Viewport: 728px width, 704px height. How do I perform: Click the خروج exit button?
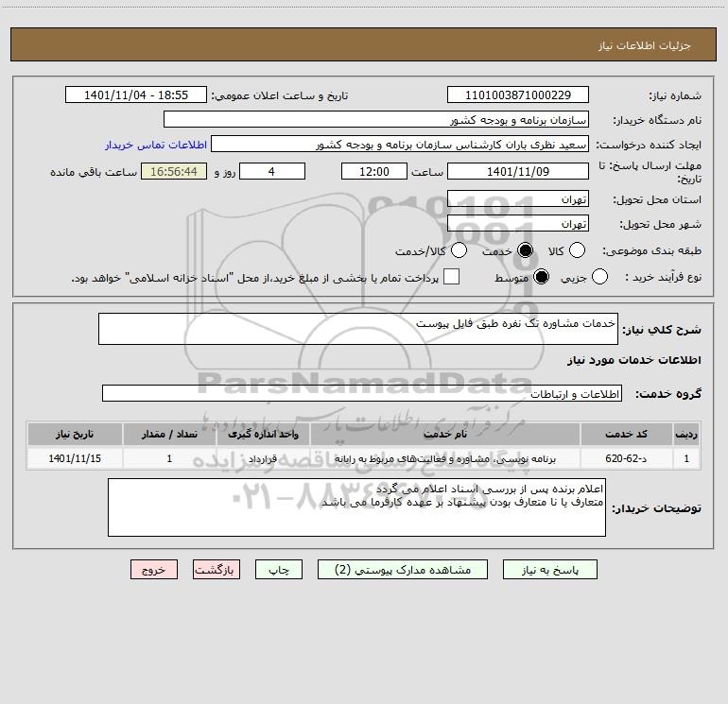click(154, 570)
